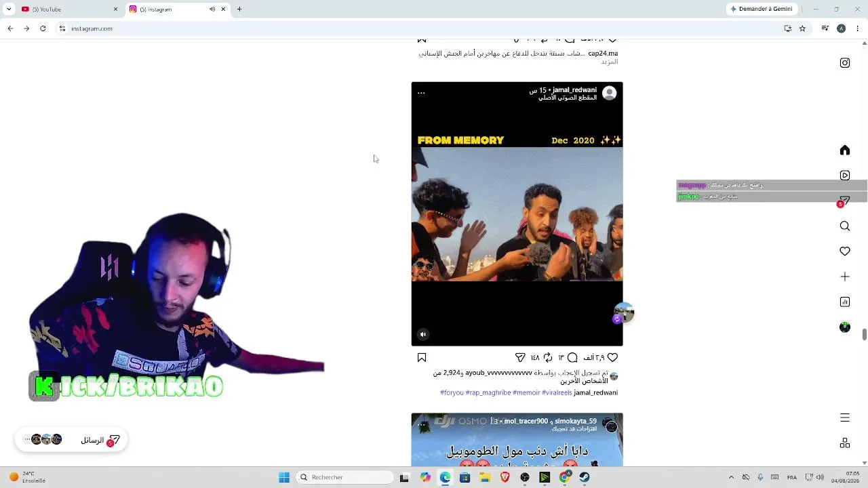This screenshot has width=868, height=488.
Task: Switch to the YouTube tab
Action: click(68, 9)
